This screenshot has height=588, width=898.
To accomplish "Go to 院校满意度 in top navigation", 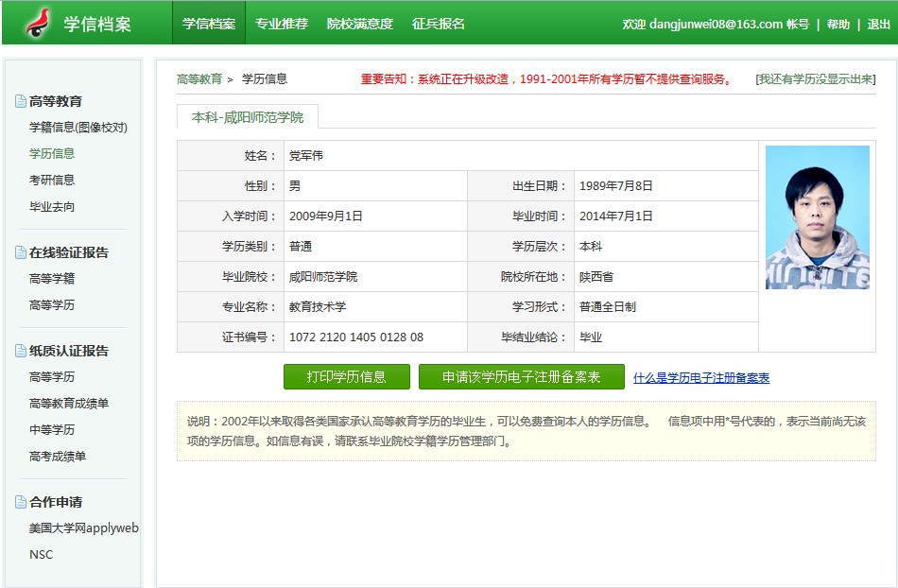I will coord(359,24).
